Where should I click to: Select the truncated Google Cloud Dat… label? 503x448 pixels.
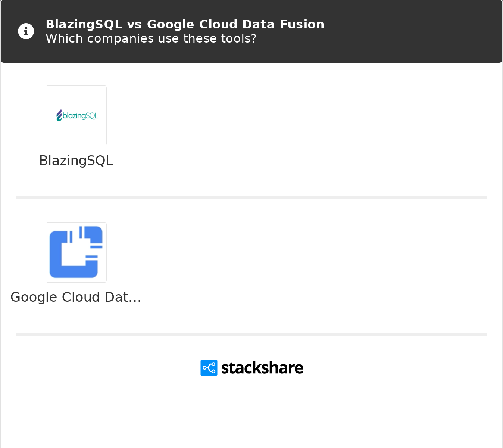pyautogui.click(x=76, y=297)
